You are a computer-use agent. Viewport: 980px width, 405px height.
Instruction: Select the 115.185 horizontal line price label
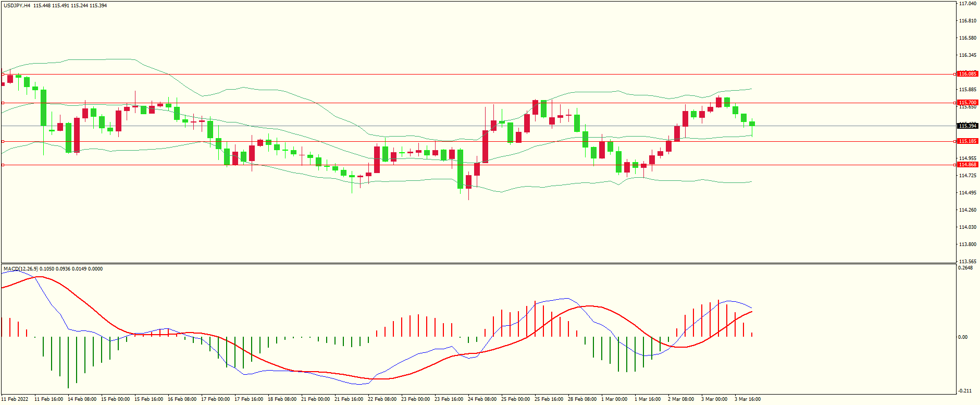(968, 141)
